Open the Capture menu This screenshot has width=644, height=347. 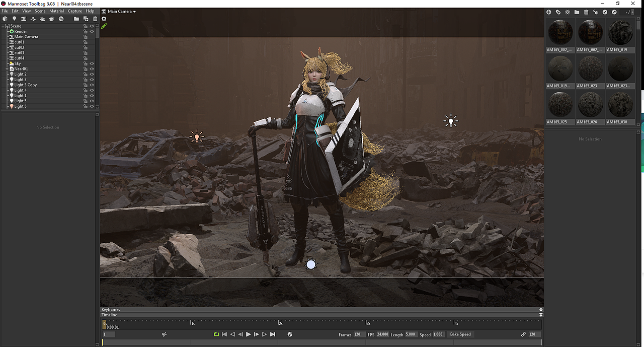(75, 11)
